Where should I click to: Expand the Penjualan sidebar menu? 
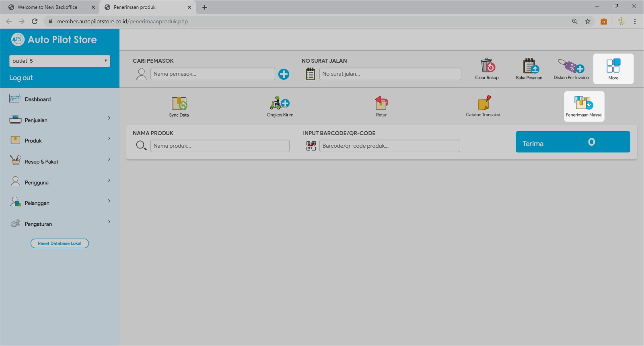[60, 120]
